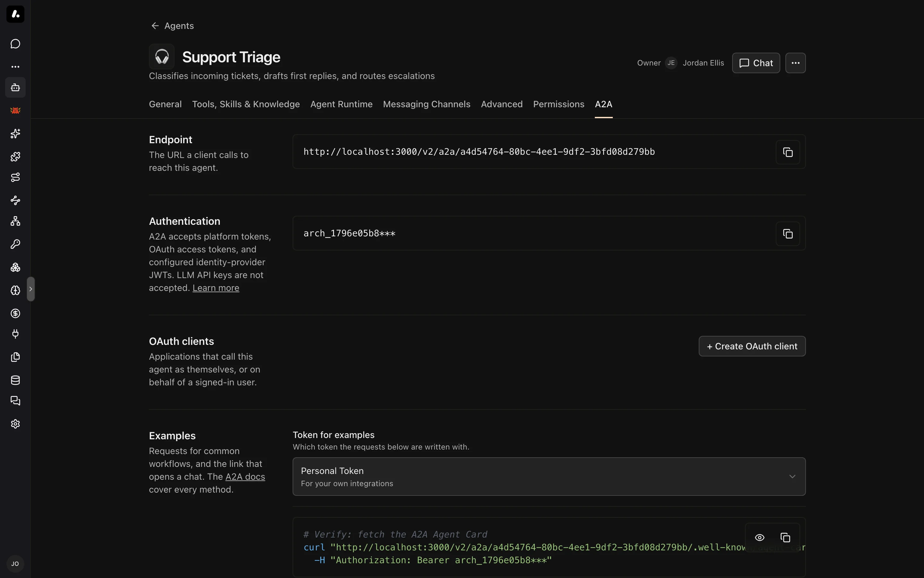Open the Agent Runtime tab

pyautogui.click(x=341, y=104)
